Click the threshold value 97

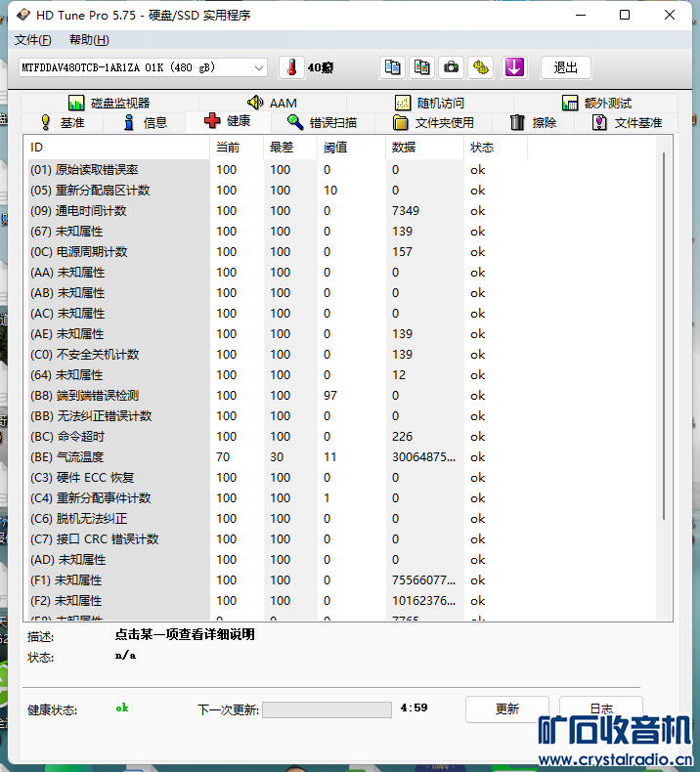[330, 396]
